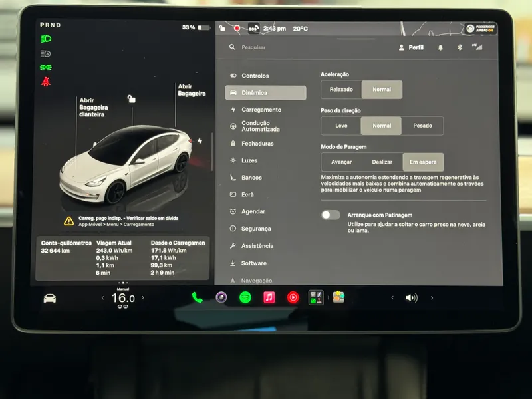Open the Perfil driver profile

click(411, 47)
